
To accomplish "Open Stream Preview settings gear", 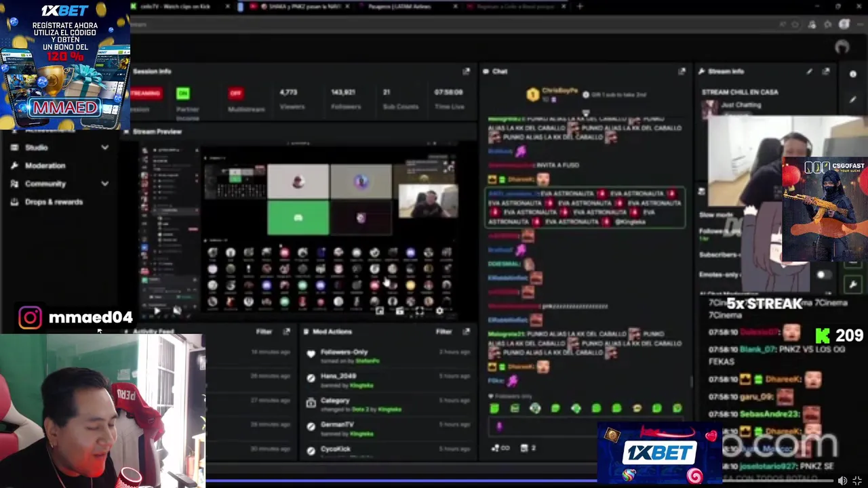I will point(439,311).
